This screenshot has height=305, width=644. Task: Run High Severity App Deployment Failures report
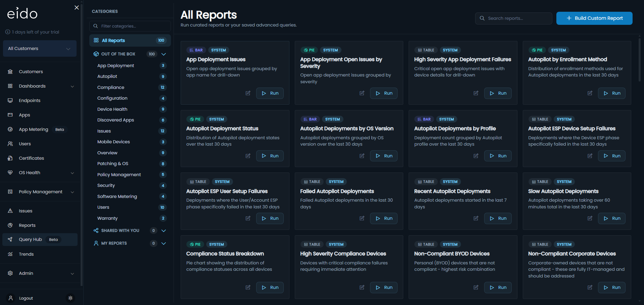pos(498,93)
